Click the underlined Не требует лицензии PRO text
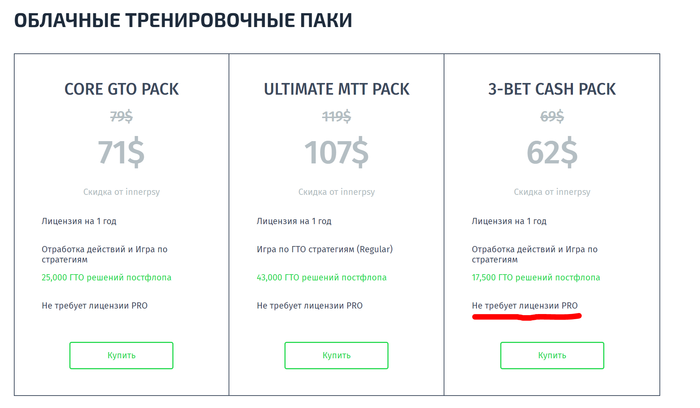Viewport: 700px width, 408px height. point(525,305)
